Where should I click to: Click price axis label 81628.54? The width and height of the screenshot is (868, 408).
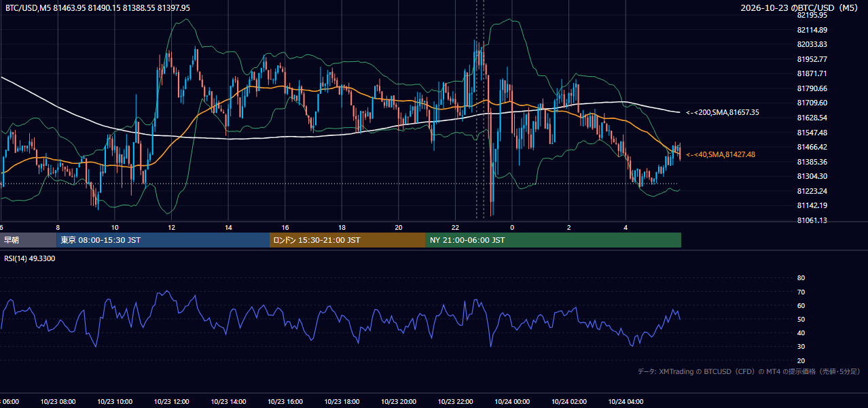[x=812, y=118]
